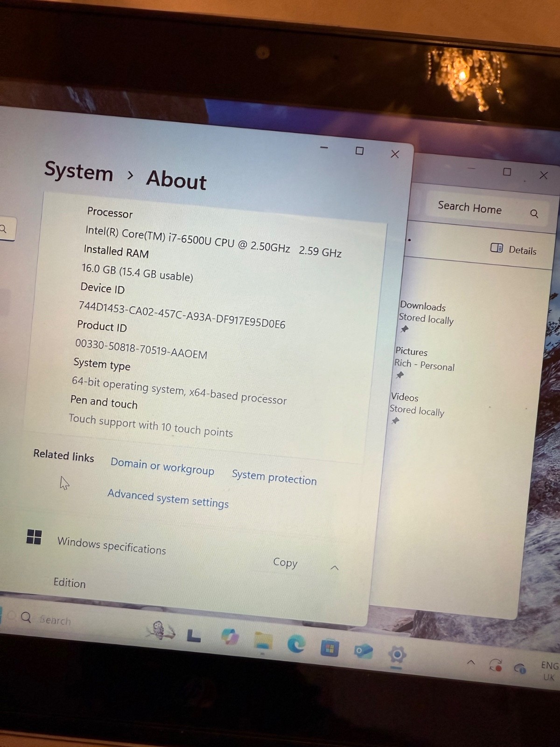This screenshot has height=747, width=560.
Task: Toggle the Details pane in Explorer
Action: point(513,249)
